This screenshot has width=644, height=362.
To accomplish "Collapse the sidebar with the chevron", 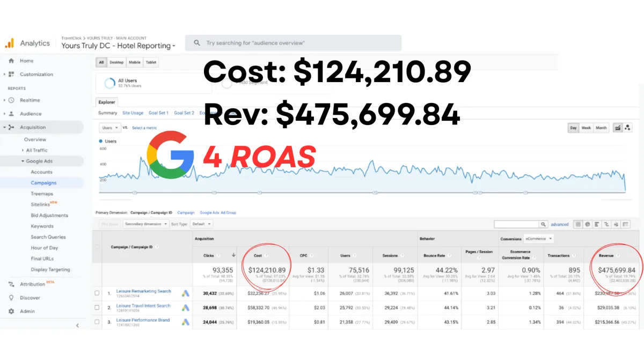I will click(77, 325).
